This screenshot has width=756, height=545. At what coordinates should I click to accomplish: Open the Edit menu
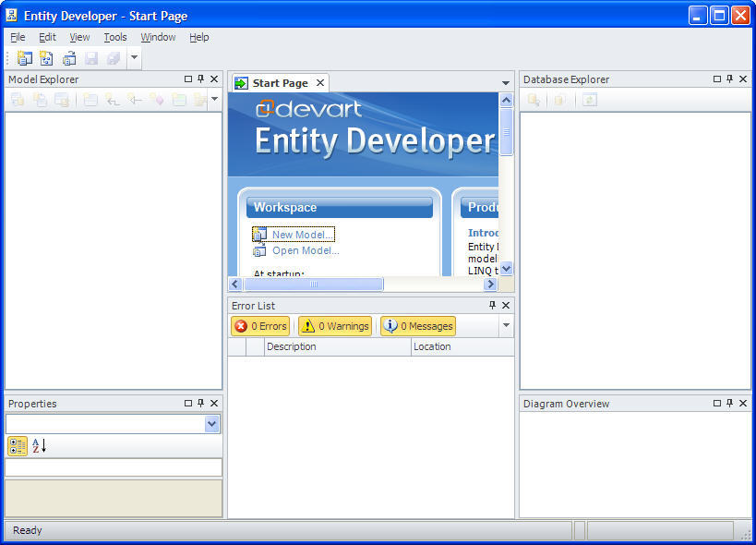coord(47,37)
